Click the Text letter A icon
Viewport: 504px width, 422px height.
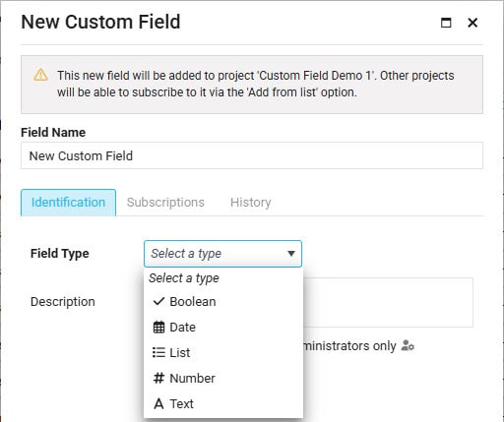click(158, 403)
